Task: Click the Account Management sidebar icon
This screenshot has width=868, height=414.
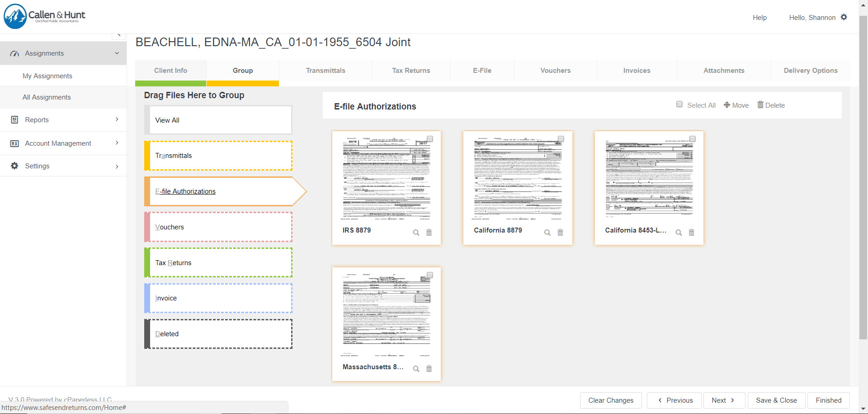Action: [14, 143]
